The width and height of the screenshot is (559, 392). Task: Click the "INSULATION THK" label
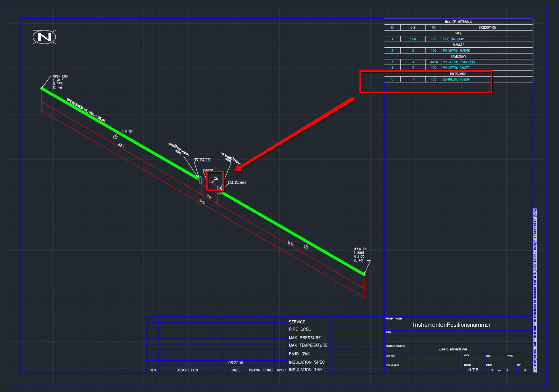305,370
